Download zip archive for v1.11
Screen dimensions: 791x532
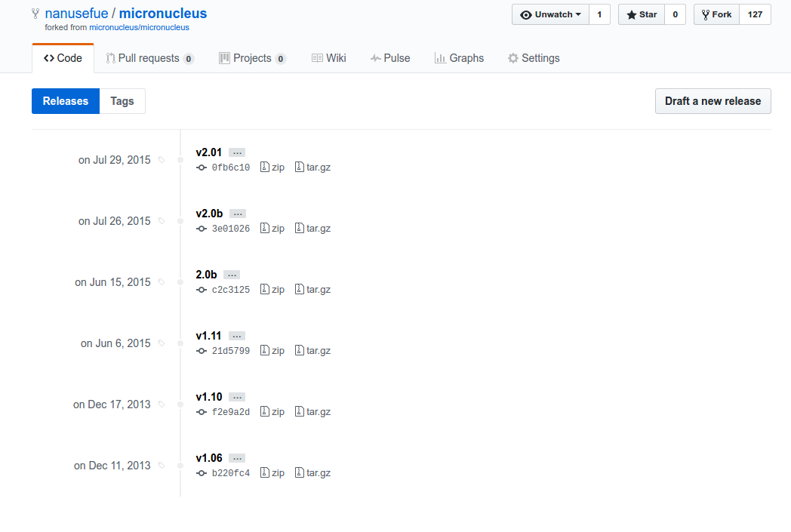(272, 351)
